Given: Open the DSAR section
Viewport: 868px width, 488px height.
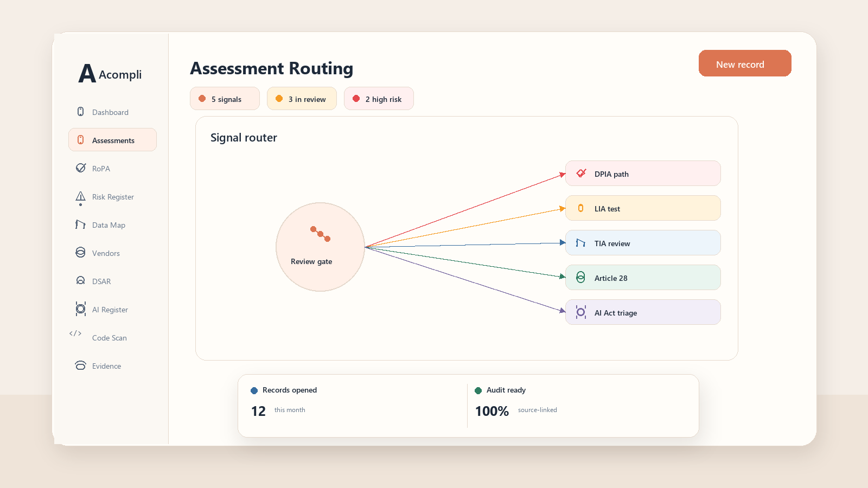Looking at the screenshot, I should (112, 281).
